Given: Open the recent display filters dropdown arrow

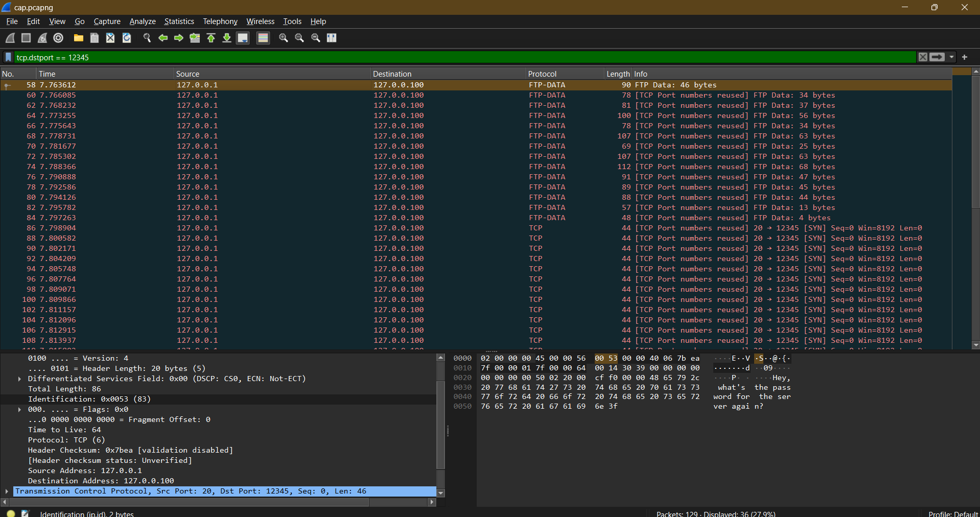Looking at the screenshot, I should tap(951, 57).
